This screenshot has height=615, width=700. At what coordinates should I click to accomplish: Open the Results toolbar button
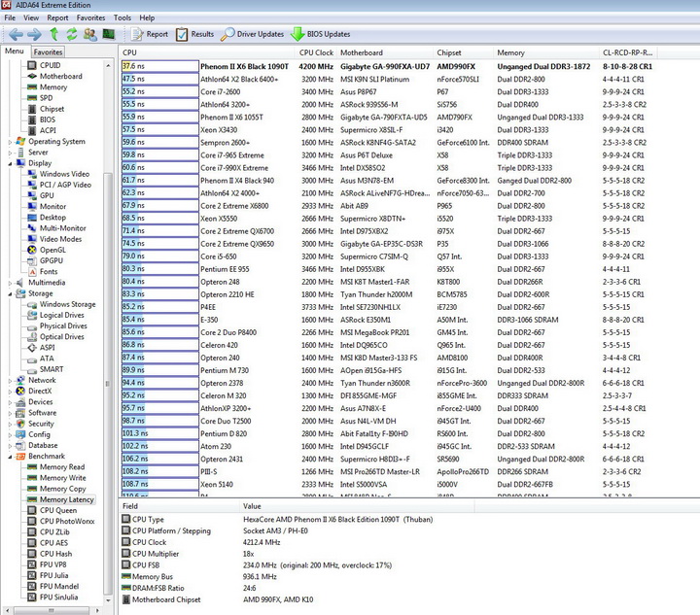coord(194,34)
